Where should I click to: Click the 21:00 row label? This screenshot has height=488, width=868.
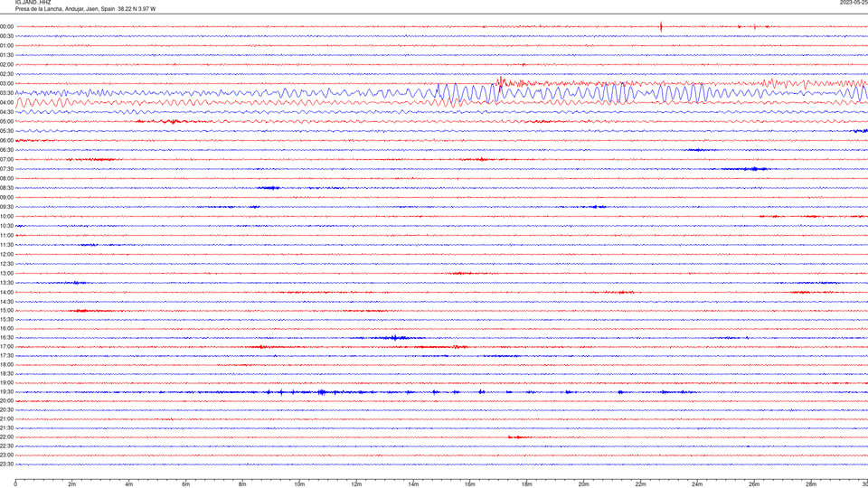click(6, 418)
